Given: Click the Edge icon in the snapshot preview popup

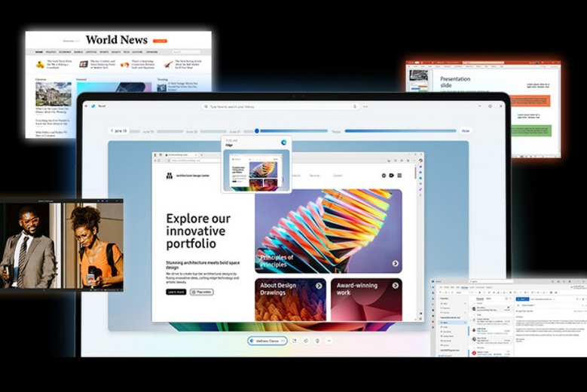Looking at the screenshot, I should coord(284,142).
